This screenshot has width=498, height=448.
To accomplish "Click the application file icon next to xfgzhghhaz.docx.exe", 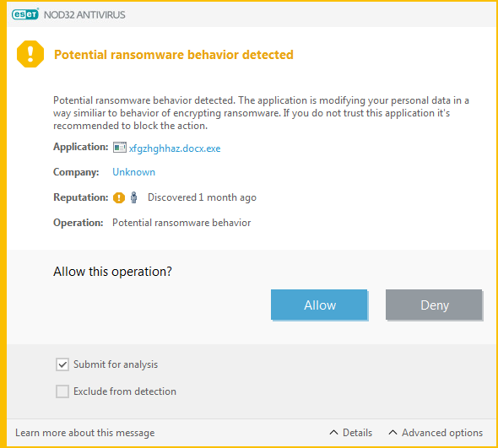I will tap(119, 148).
